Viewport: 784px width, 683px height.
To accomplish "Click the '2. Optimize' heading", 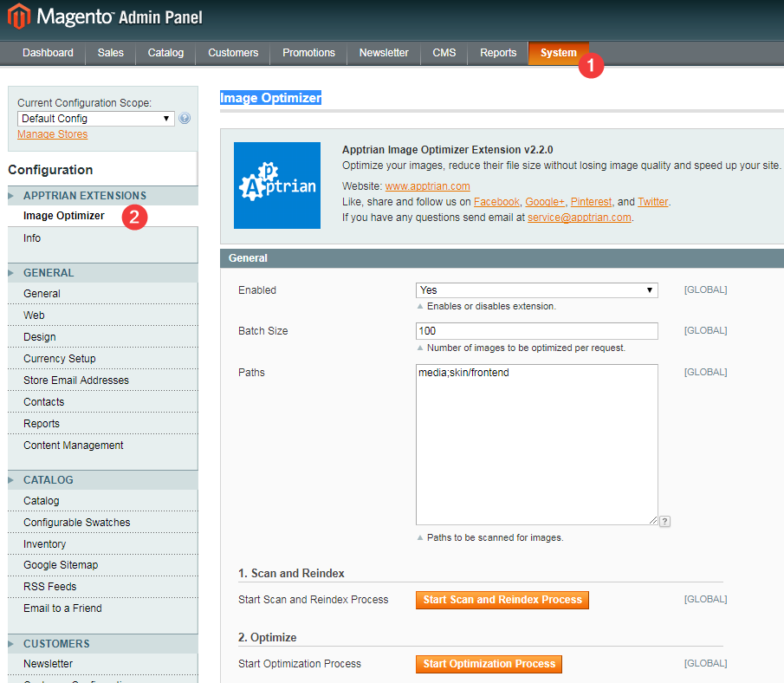I will (x=268, y=637).
